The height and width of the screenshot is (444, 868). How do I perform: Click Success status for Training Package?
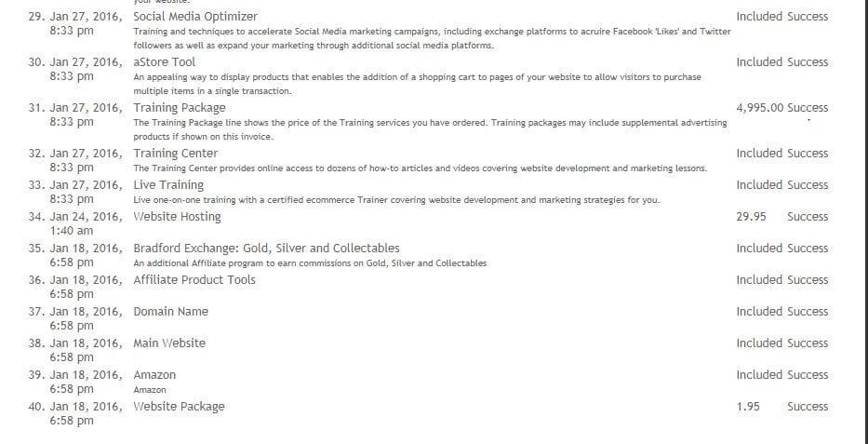click(808, 108)
